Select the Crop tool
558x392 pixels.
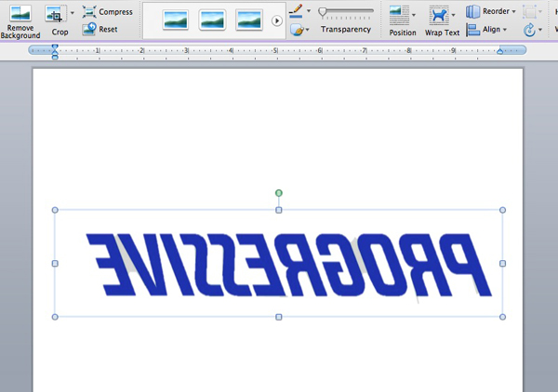click(55, 14)
